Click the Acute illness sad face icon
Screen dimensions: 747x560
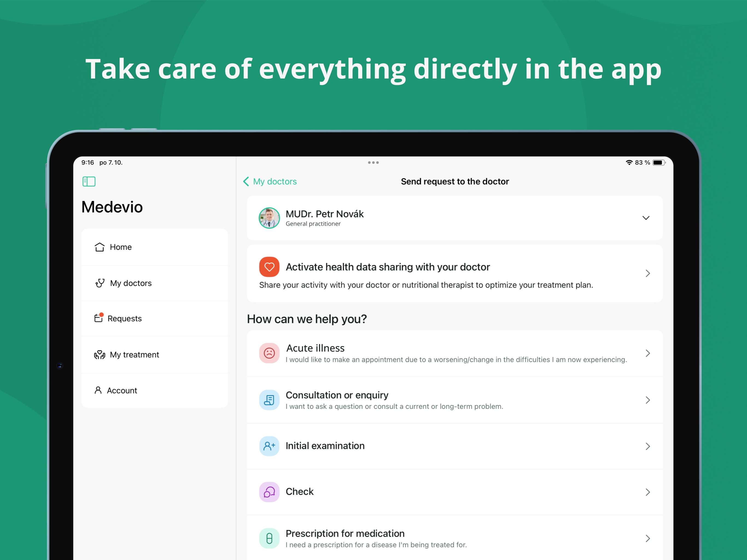coord(269,353)
